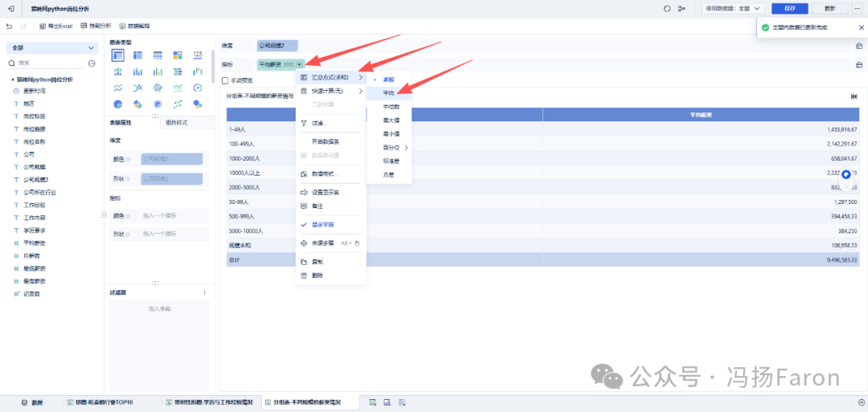The height and width of the screenshot is (412, 868).
Task: Click the dropdown arrow on the 平均薪资 pill
Action: tap(299, 65)
